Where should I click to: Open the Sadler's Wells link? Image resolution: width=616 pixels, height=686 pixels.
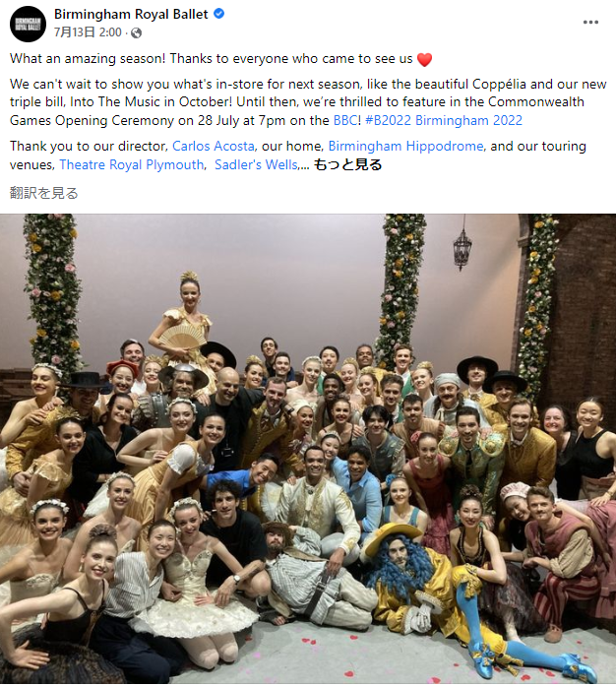point(256,165)
